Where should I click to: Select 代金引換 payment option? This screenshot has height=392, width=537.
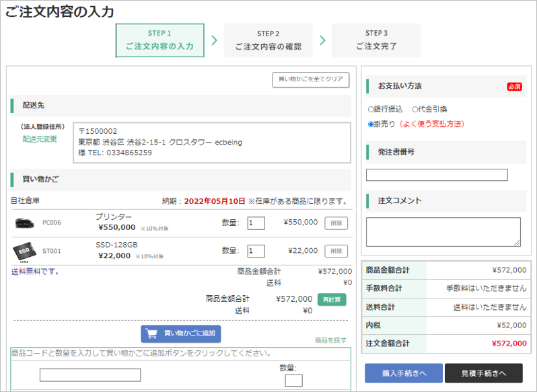tap(415, 109)
